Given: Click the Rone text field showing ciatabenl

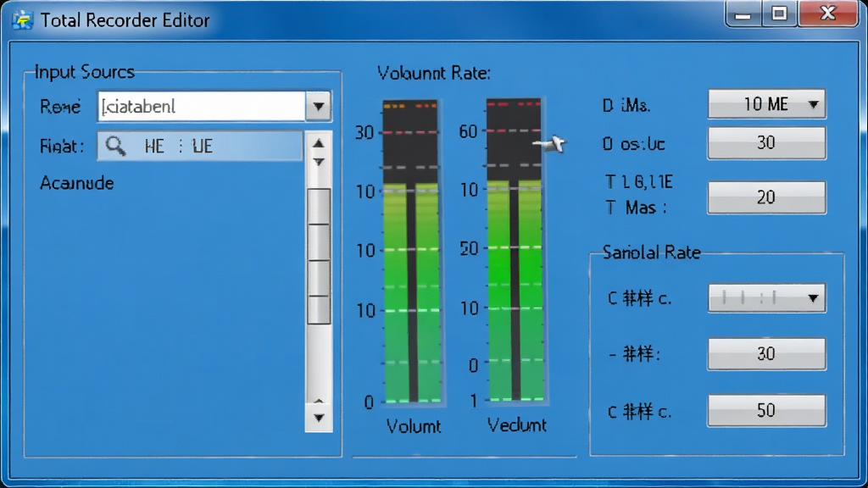Looking at the screenshot, I should (202, 106).
